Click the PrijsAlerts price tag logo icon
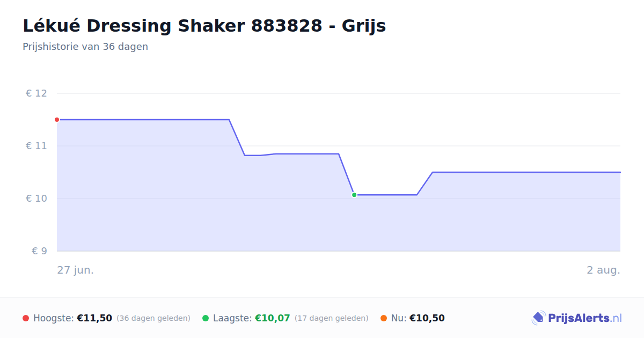This screenshot has width=644, height=338. (538, 318)
